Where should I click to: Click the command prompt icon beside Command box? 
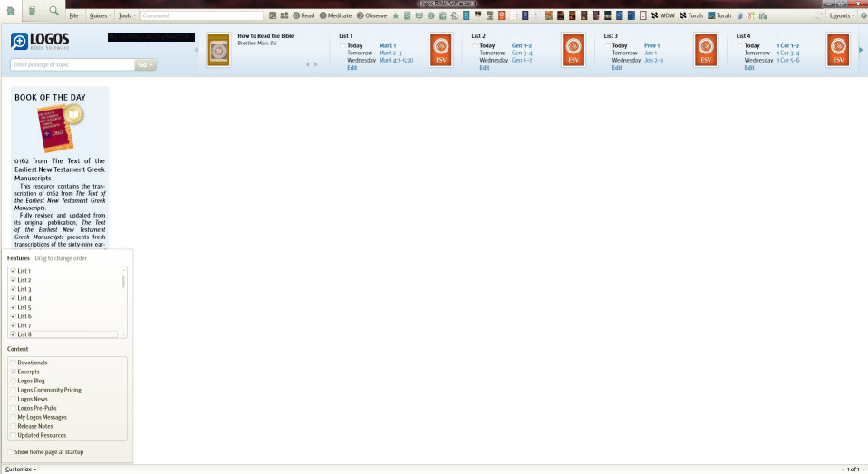pyautogui.click(x=273, y=15)
